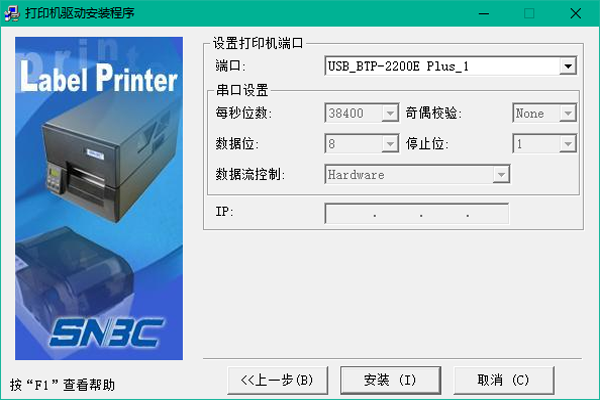This screenshot has width=600, height=400.
Task: Minimize the 打印机驱动安装程序 window
Action: pos(484,13)
